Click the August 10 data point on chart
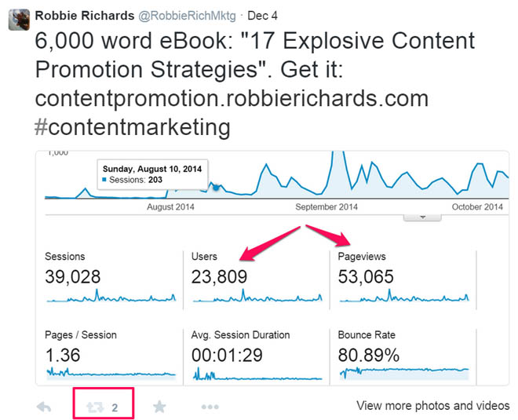The height and width of the screenshot is (420, 518). pos(217,188)
